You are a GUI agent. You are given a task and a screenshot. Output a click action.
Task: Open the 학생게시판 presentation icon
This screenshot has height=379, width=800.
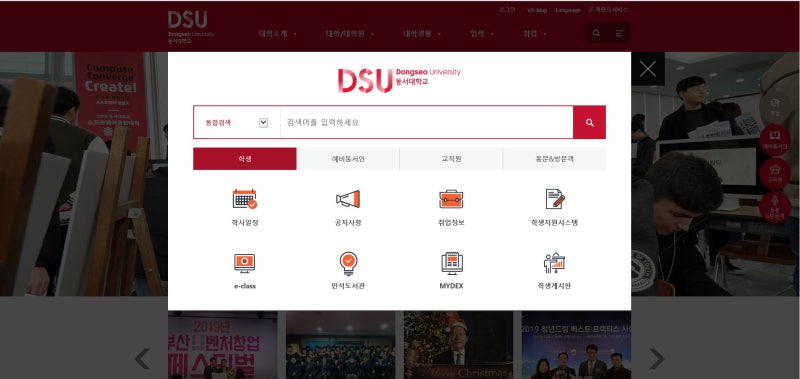555,263
